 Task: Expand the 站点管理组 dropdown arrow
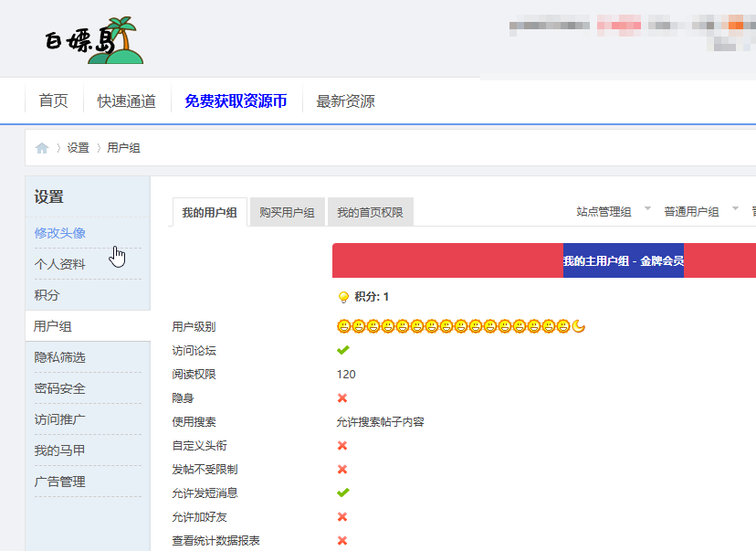pyautogui.click(x=647, y=208)
